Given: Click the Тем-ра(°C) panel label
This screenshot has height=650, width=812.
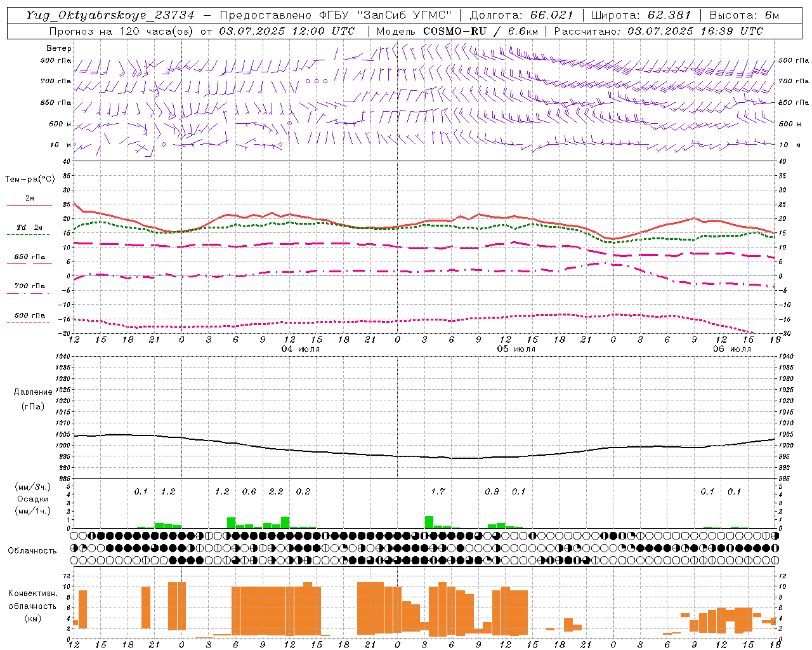Looking at the screenshot, I should click(30, 180).
